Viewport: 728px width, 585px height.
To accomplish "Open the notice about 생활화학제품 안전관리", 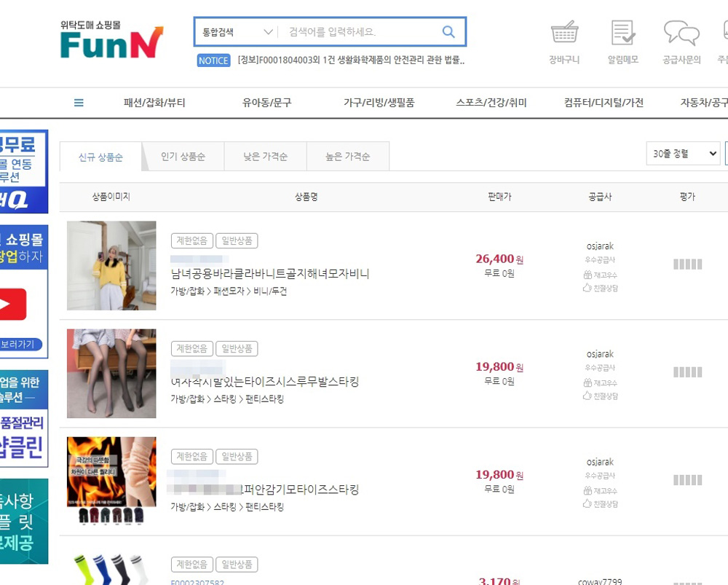I will [x=351, y=60].
